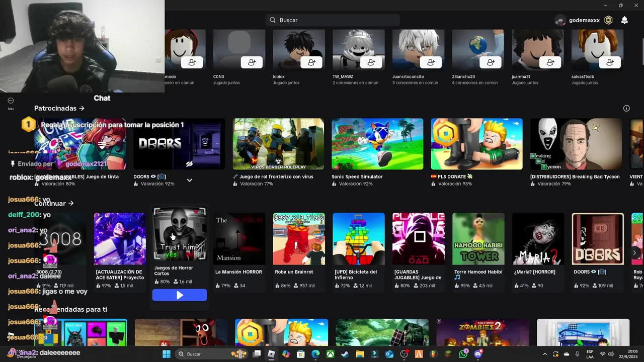Open godemaxxx profile avatar
The image size is (644, 362).
tap(560, 20)
